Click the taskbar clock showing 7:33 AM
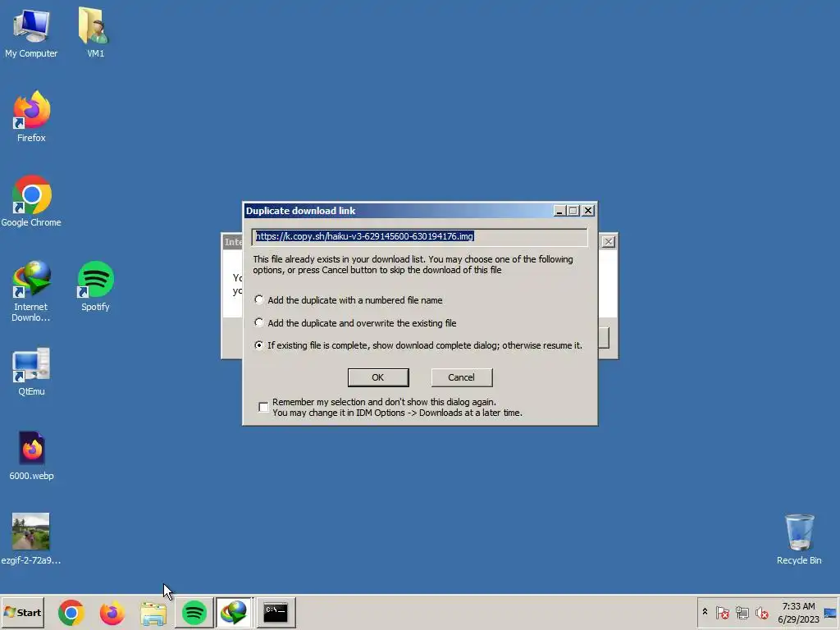Screen dimensions: 840x630 (x=798, y=612)
